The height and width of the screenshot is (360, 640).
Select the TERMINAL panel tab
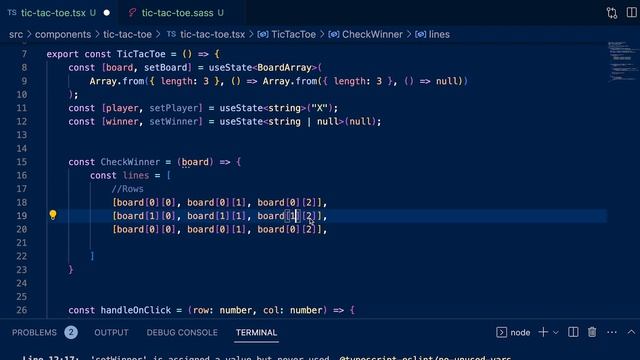[x=256, y=332]
